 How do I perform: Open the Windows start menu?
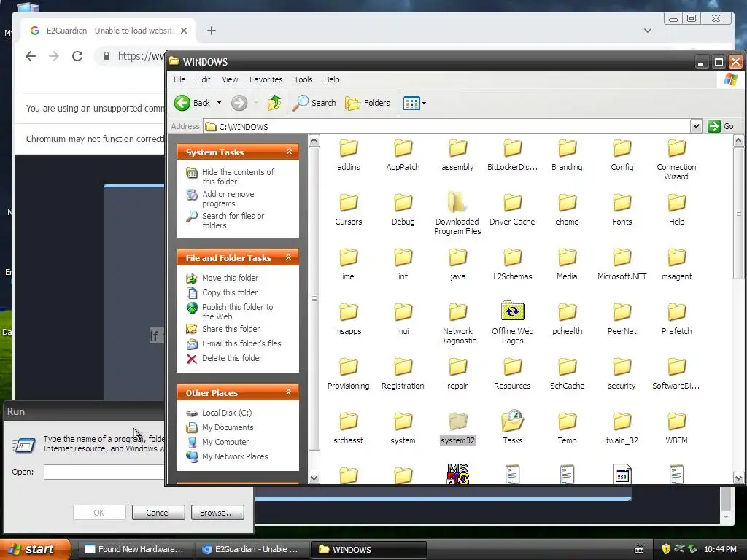tap(35, 549)
